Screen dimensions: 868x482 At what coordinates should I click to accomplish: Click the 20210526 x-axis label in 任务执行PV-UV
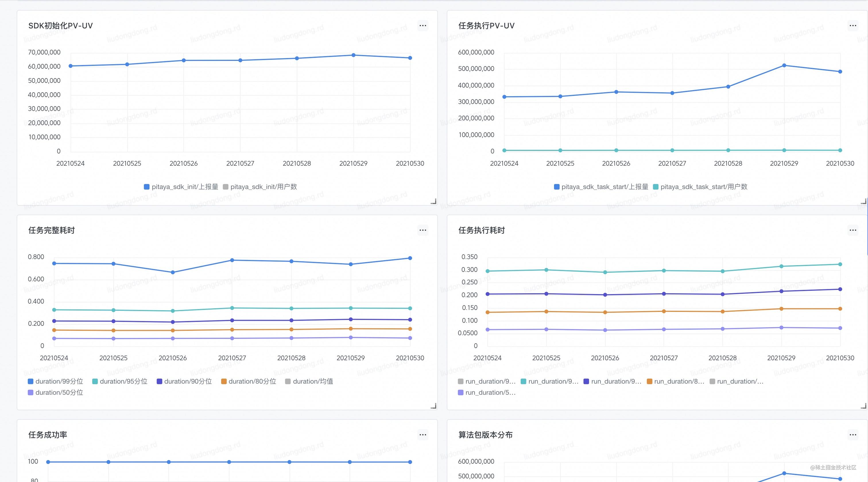click(x=616, y=164)
